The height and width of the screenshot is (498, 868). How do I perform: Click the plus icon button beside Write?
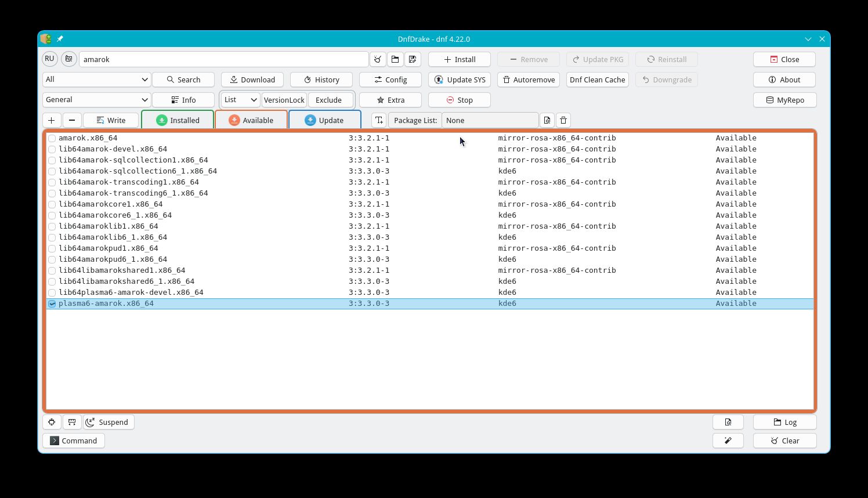(51, 120)
